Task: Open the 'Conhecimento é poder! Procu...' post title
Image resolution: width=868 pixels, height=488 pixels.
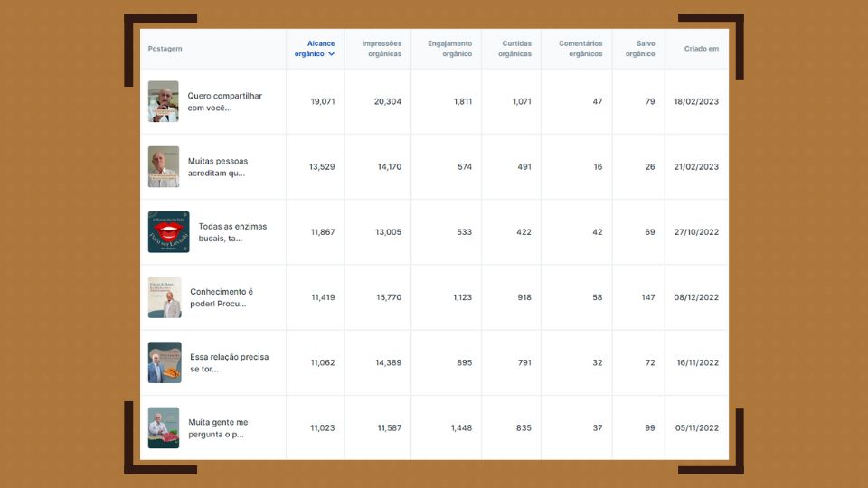Action: (x=222, y=297)
